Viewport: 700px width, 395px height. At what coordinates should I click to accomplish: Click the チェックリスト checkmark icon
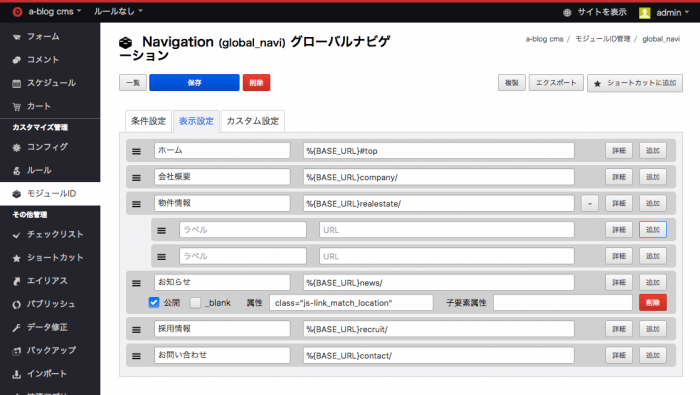click(x=17, y=235)
